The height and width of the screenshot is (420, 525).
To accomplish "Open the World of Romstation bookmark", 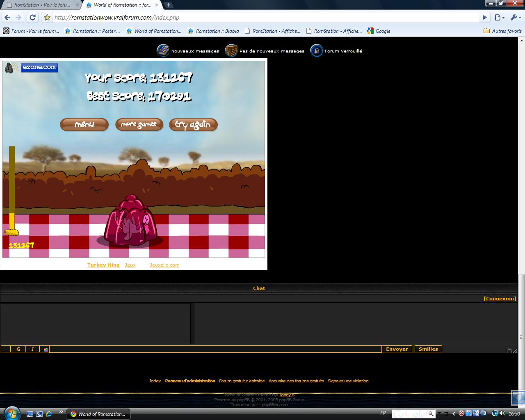I will [154, 31].
